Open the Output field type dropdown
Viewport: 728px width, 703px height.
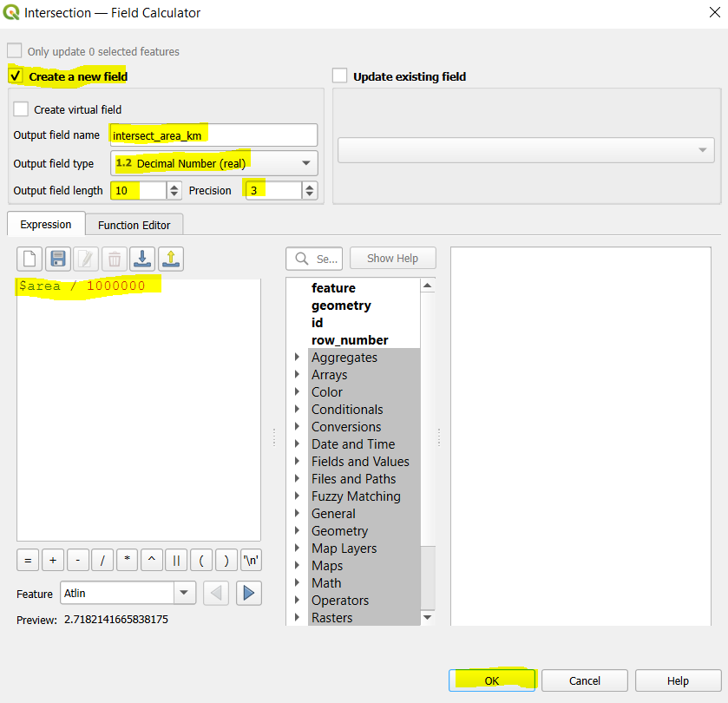(x=213, y=163)
